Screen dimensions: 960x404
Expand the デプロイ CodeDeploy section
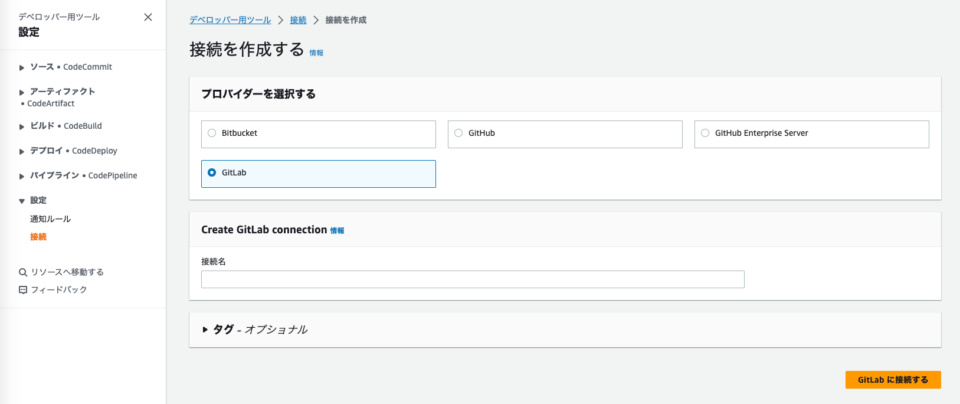tap(21, 151)
